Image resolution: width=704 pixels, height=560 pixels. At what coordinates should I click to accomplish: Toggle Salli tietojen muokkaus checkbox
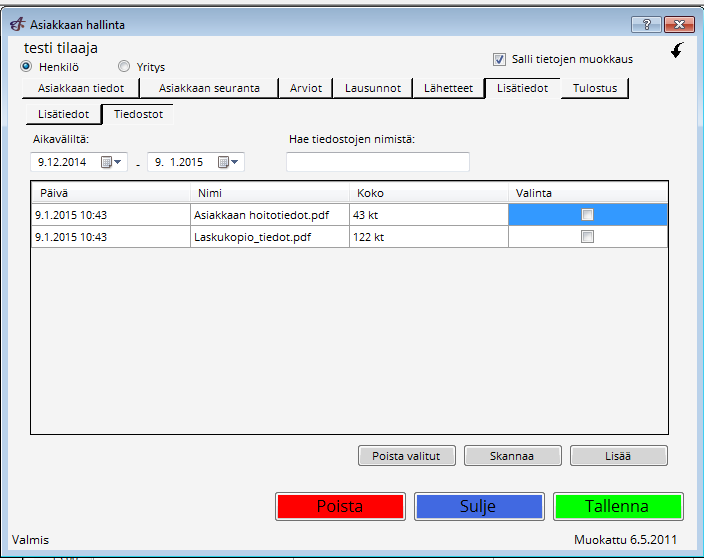coord(500,59)
